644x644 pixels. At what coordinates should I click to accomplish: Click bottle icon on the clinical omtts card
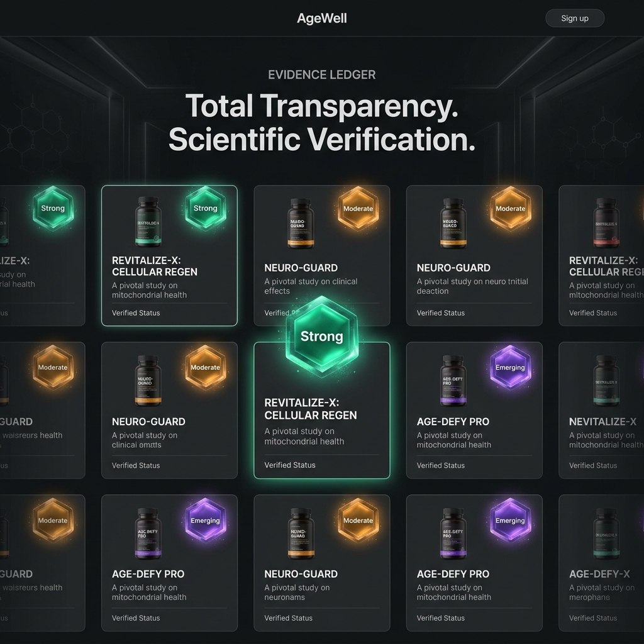[148, 380]
